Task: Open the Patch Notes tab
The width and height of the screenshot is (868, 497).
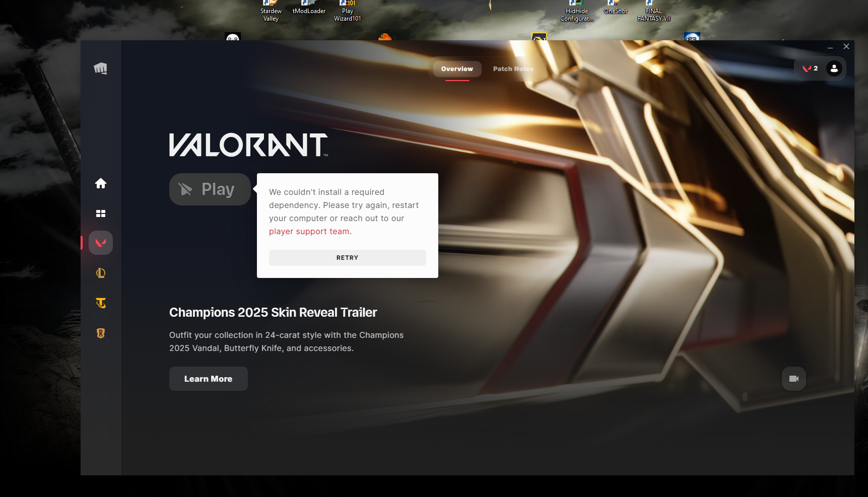Action: coord(513,69)
